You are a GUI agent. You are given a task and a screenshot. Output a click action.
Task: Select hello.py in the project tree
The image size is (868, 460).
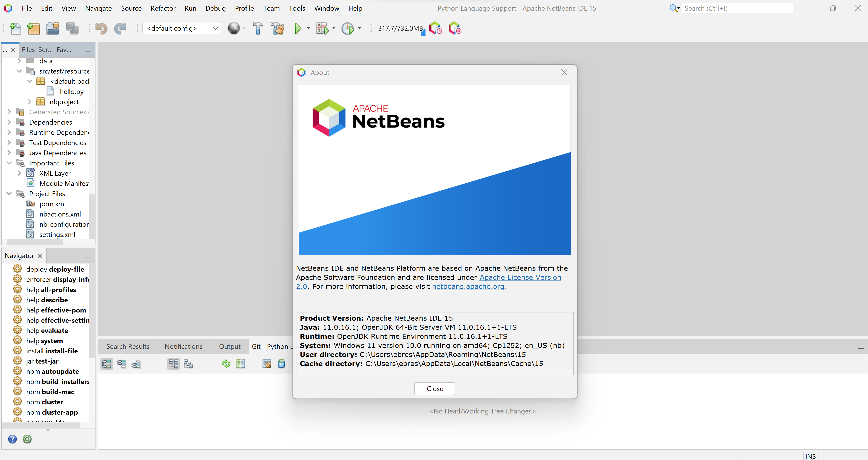71,91
